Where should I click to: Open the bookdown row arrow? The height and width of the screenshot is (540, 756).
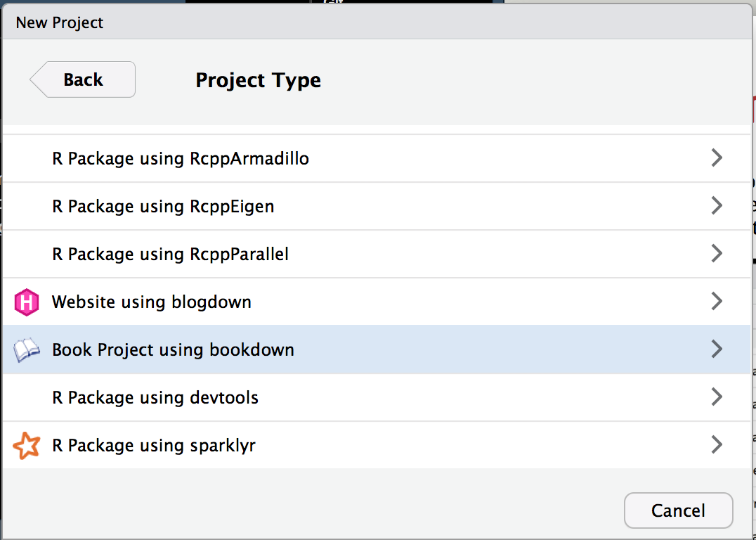[717, 349]
